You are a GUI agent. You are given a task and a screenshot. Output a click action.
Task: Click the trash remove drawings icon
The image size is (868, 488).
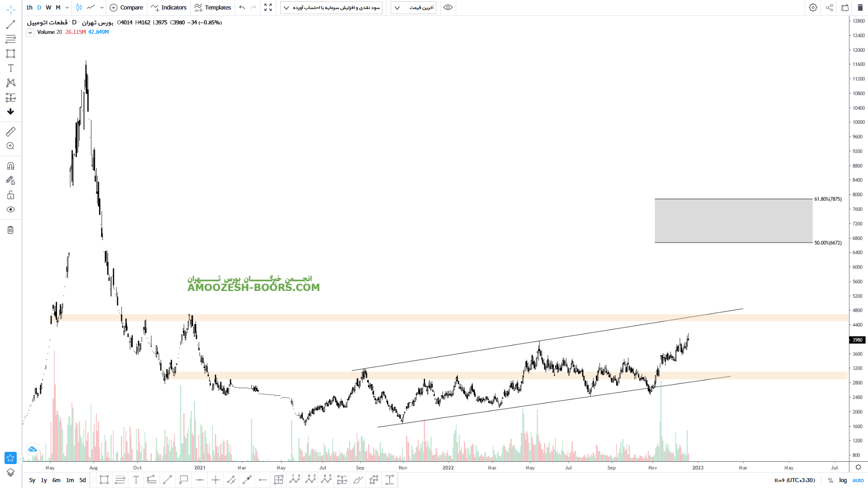click(10, 230)
